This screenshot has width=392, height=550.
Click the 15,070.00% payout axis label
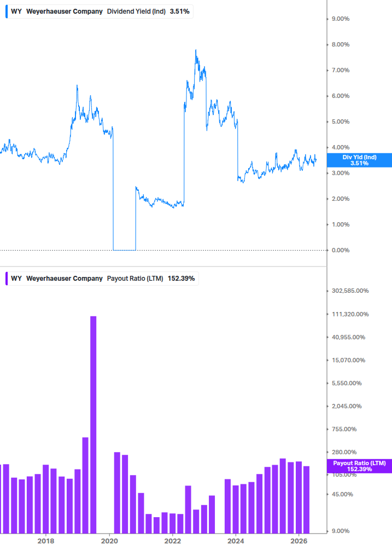click(x=349, y=360)
